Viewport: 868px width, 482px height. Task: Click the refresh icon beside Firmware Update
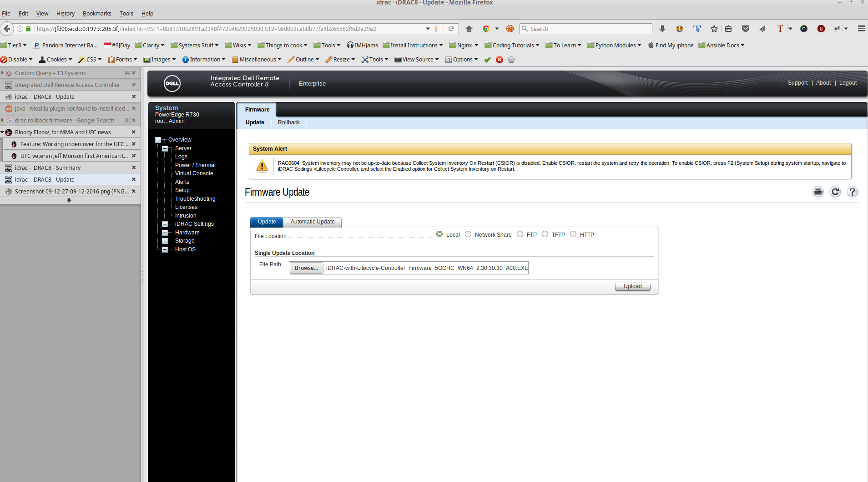[835, 192]
